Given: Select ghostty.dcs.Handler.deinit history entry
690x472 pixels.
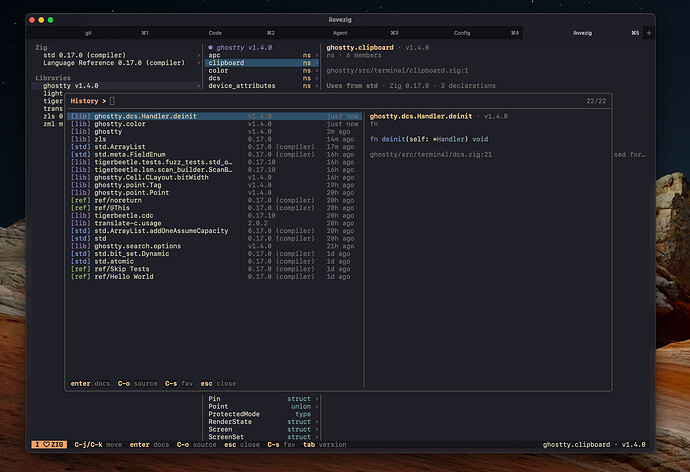Looking at the screenshot, I should 214,116.
